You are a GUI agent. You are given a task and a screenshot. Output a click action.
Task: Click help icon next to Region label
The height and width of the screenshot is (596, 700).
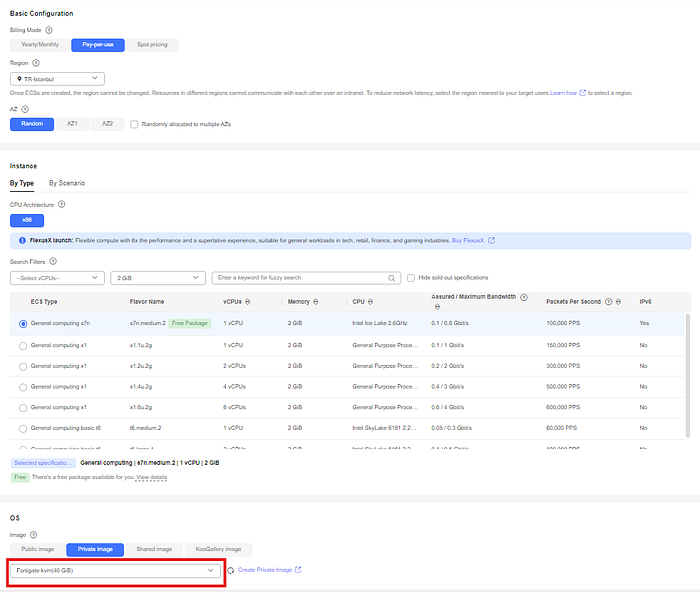coord(36,63)
